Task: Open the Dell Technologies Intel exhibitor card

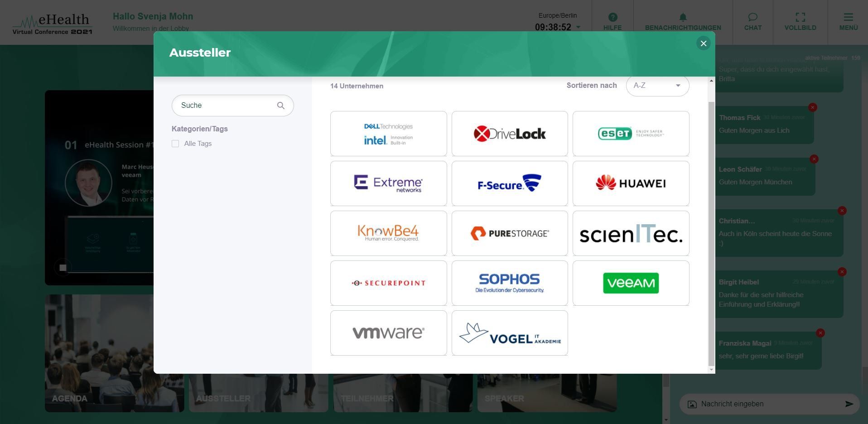Action: click(388, 134)
